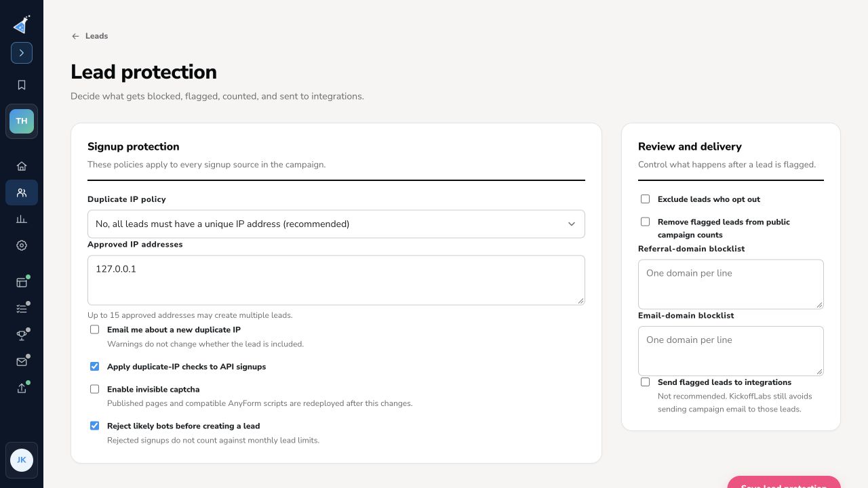
Task: Uncheck Apply duplicate-IP checks to API signups
Action: point(95,367)
